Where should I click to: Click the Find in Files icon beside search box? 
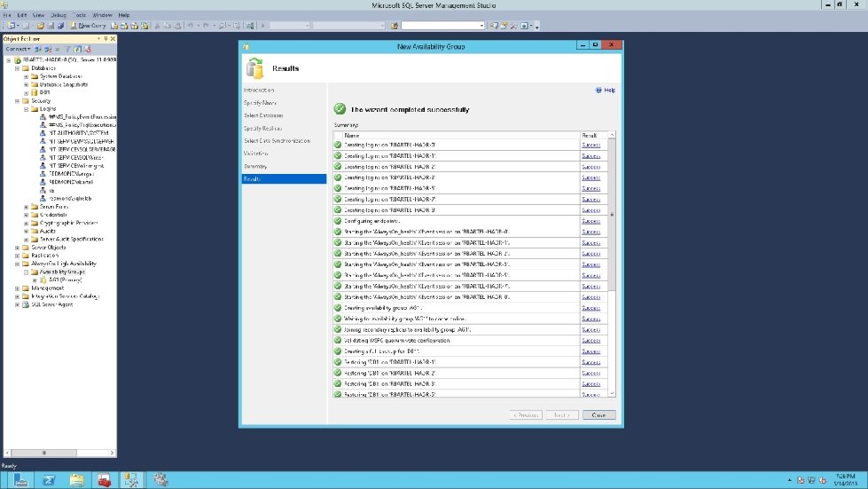point(395,26)
